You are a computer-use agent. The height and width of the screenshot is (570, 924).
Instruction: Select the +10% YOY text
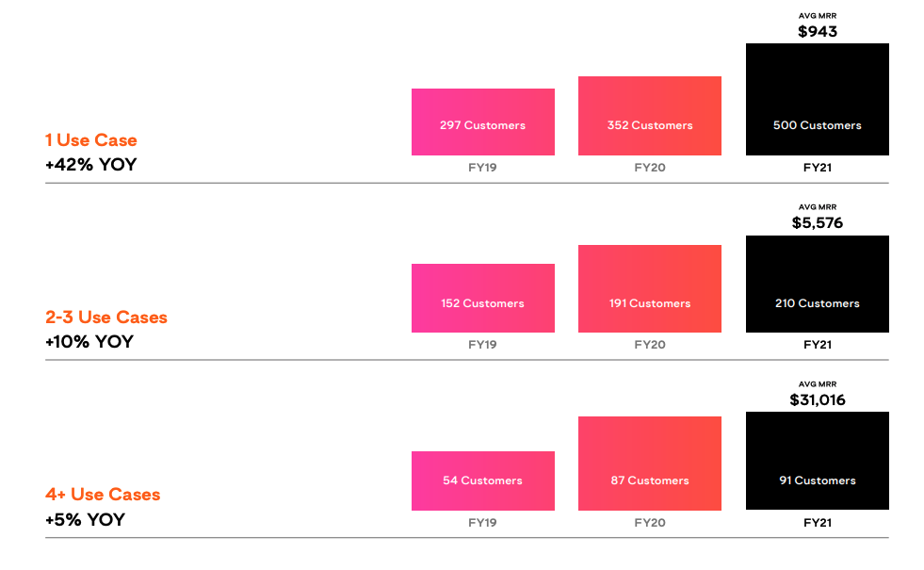[x=89, y=342]
